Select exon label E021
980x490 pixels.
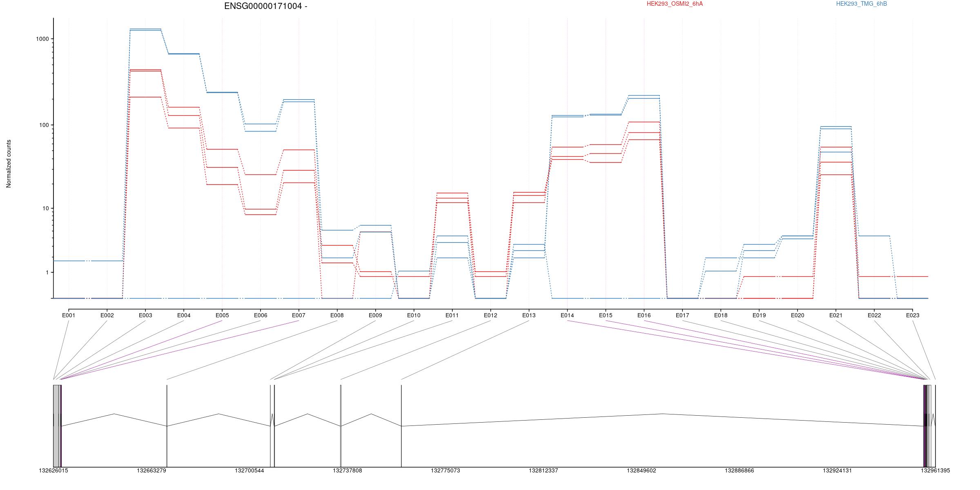[836, 315]
